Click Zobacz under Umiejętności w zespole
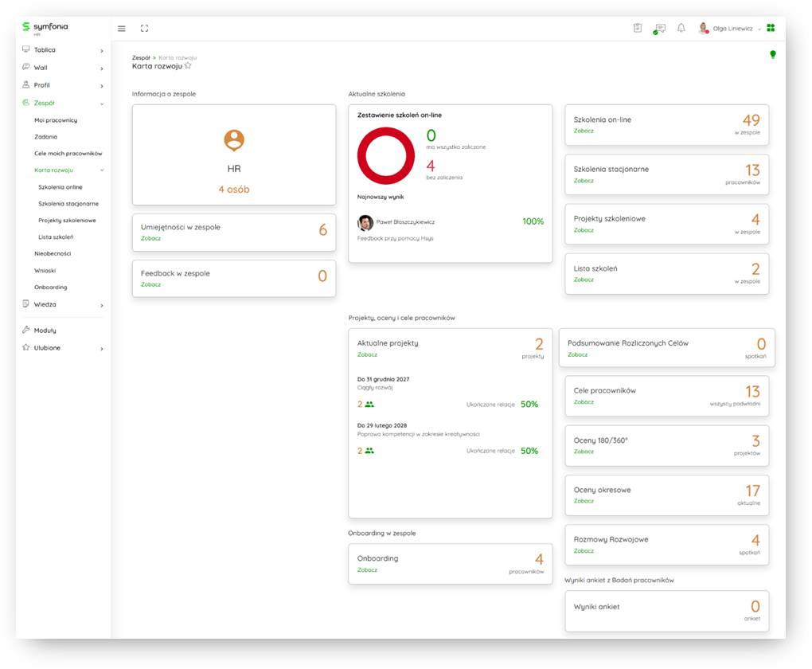The image size is (812, 669). pos(150,238)
